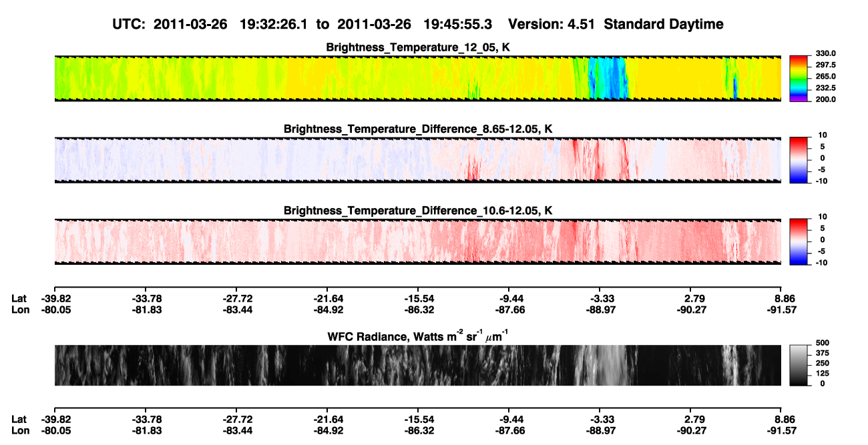Click the Lat label below the WFC Radiance panel
868x445 pixels.
pos(19,419)
